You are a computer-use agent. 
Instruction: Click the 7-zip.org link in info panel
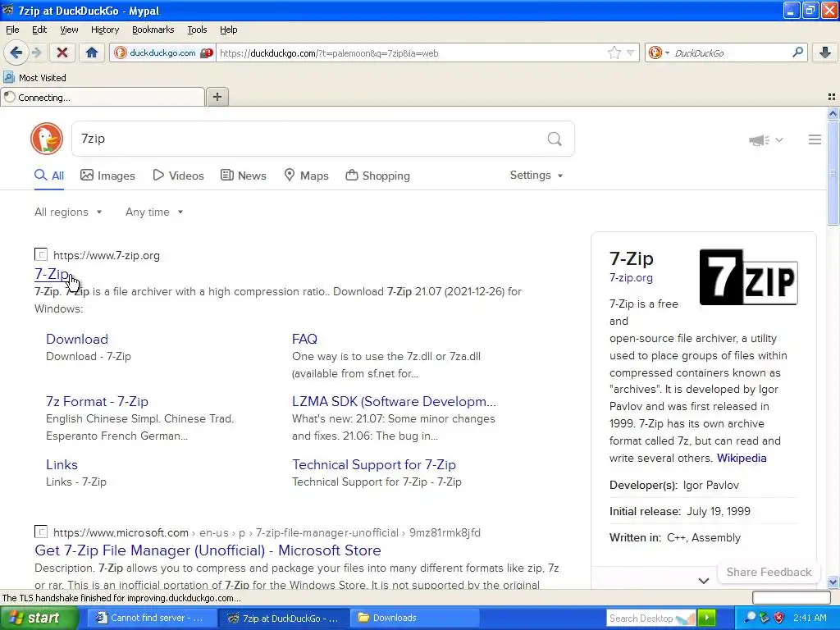coord(631,278)
